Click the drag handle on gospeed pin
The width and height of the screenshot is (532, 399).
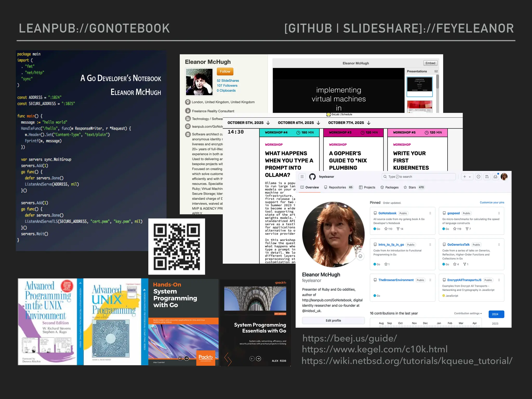(x=499, y=213)
